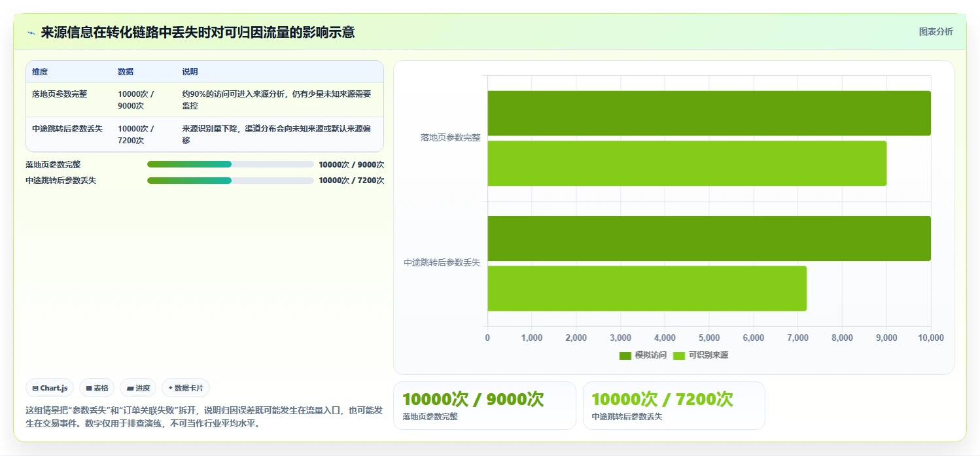This screenshot has width=980, height=456.
Task: Click the progress label 落地页参数完整
Action: (x=53, y=165)
